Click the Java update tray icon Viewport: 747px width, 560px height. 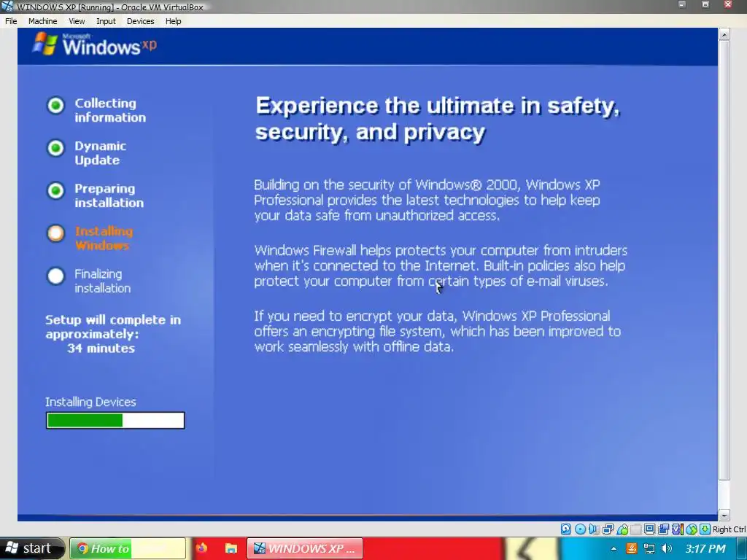tap(631, 548)
